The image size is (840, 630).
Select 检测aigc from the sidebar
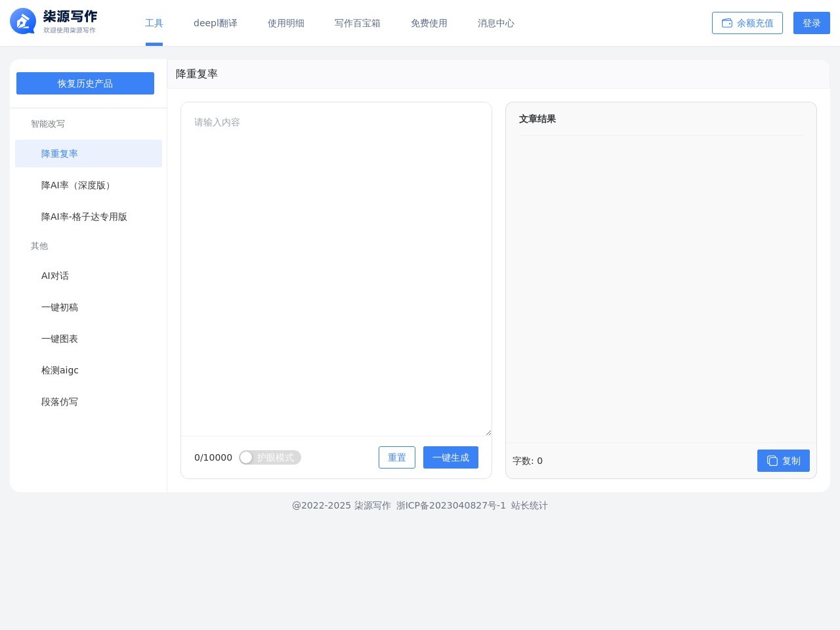point(60,370)
